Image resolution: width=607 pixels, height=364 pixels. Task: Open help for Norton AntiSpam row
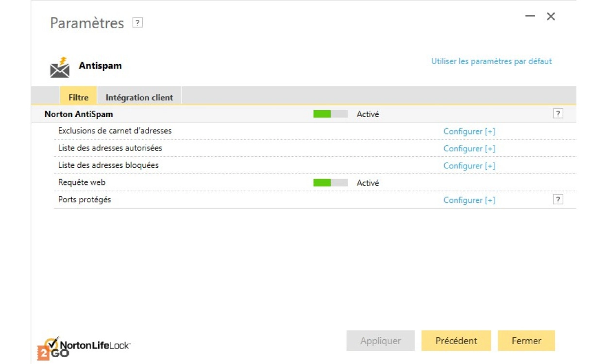(558, 114)
